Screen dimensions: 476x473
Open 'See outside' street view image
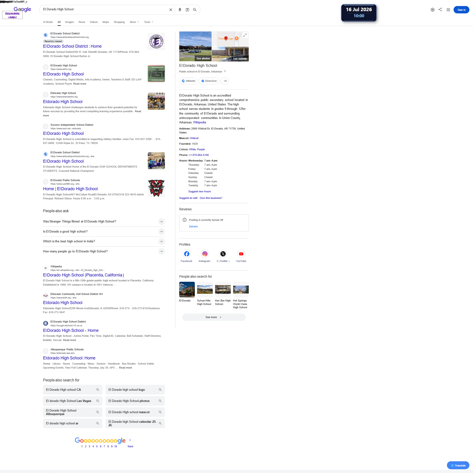232,54
